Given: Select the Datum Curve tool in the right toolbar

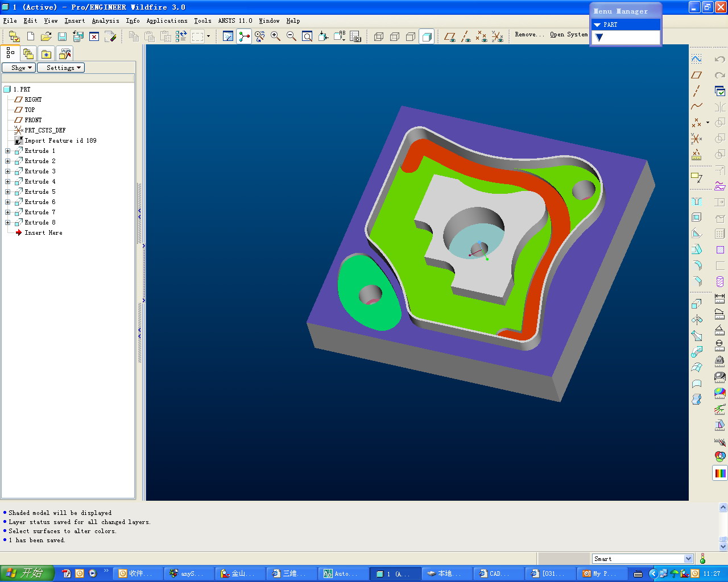Looking at the screenshot, I should coord(697,107).
